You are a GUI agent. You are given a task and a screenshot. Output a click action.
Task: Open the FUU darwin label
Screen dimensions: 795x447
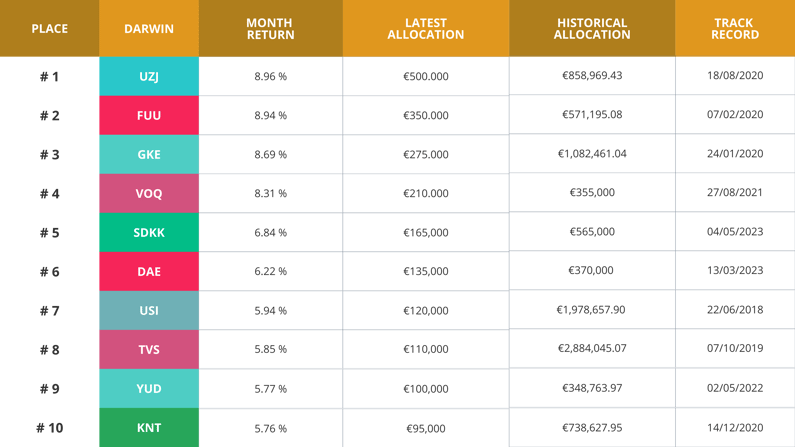[149, 115]
